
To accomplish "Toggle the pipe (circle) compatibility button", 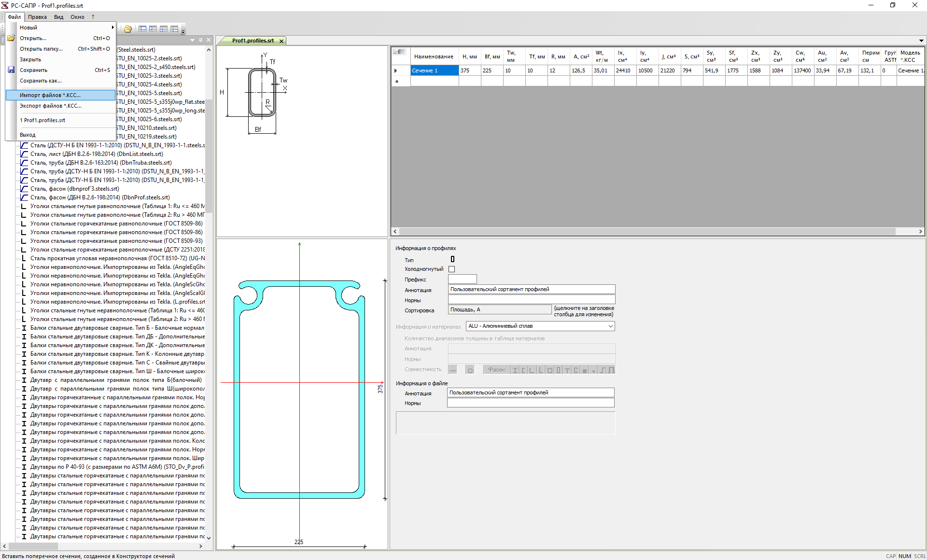I will [x=470, y=370].
